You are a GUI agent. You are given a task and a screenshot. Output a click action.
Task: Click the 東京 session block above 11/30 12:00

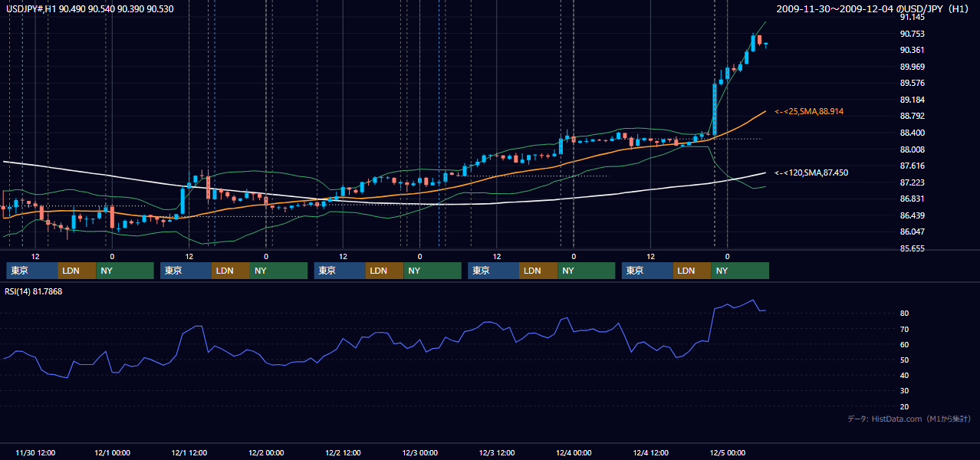(x=31, y=271)
